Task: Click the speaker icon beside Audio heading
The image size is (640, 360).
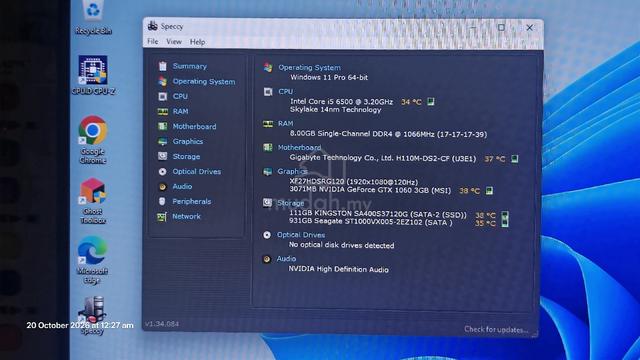Action: tap(267, 259)
